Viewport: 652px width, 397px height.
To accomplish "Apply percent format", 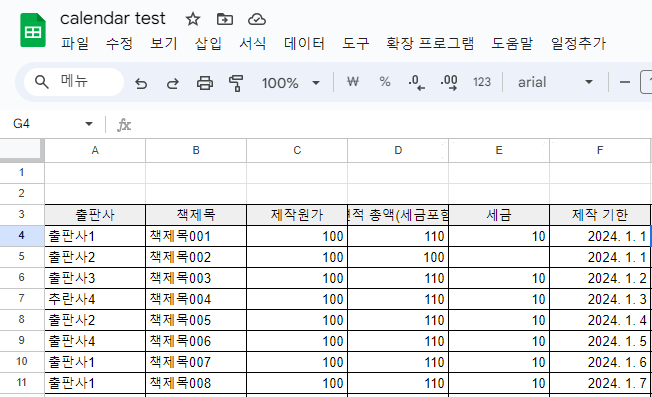I will point(385,82).
